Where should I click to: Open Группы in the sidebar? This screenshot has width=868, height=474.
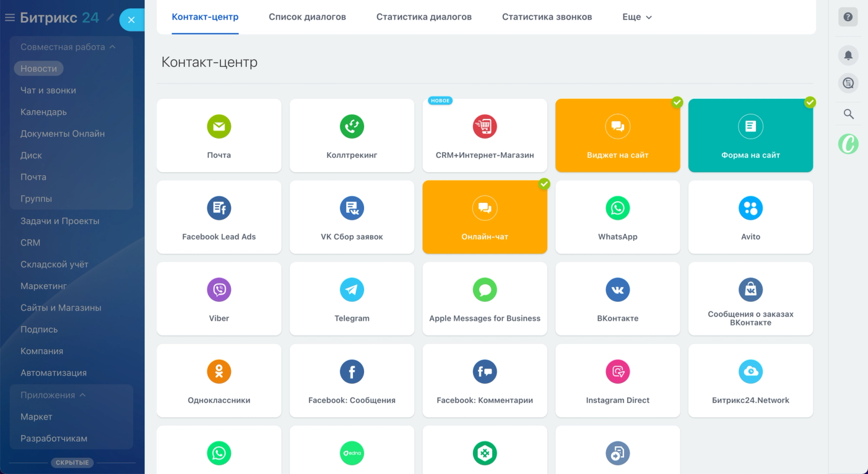(x=36, y=199)
